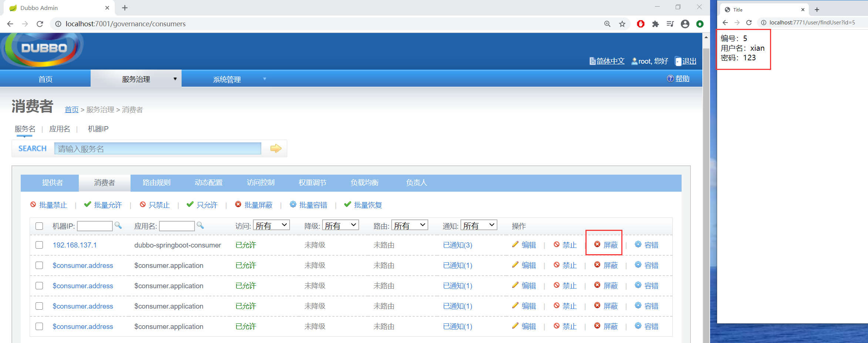Check the second $consumer.address row checkbox

coord(39,286)
